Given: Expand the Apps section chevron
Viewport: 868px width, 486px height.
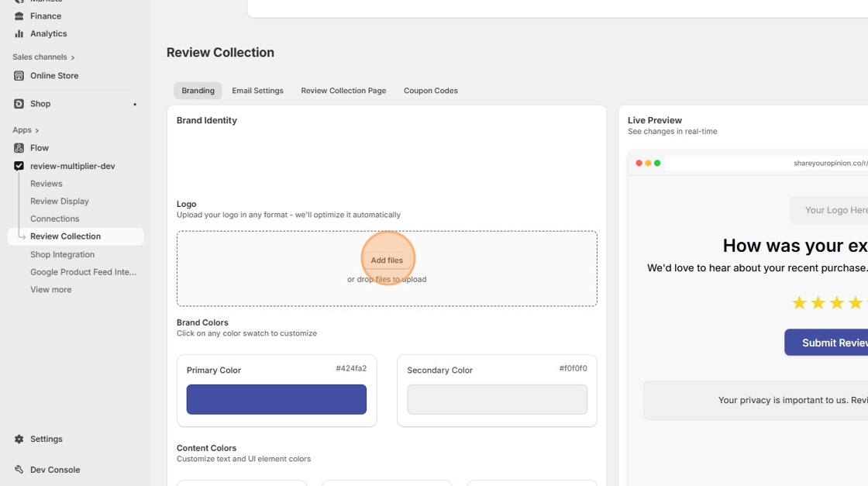Looking at the screenshot, I should point(36,130).
